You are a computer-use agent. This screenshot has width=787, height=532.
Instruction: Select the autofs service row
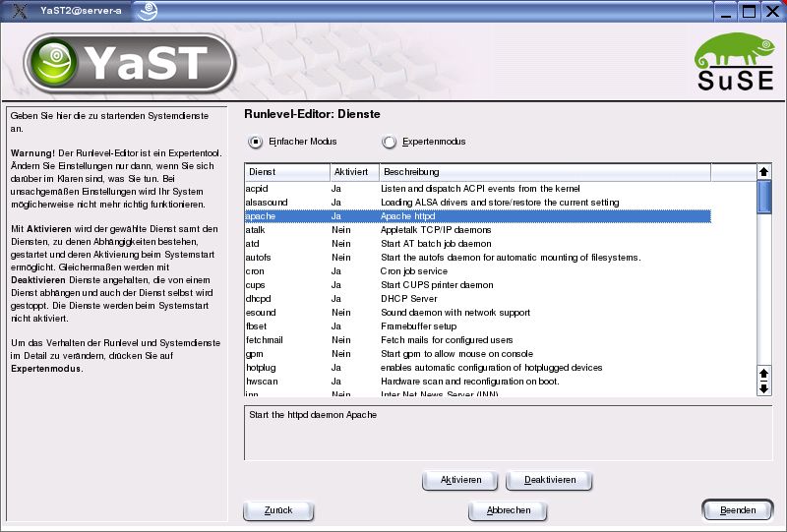click(477, 258)
